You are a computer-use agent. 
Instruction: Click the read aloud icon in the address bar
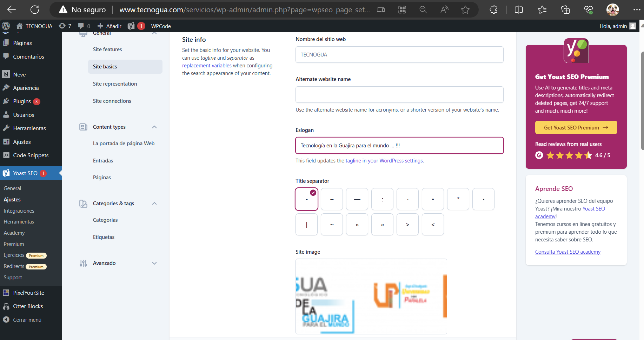(x=444, y=10)
